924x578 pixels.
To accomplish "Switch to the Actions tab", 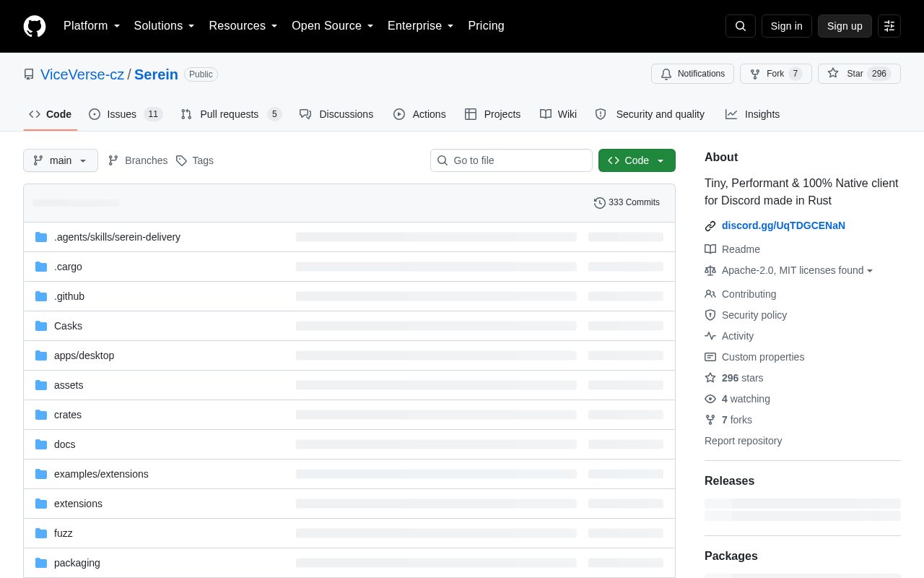I will (419, 114).
